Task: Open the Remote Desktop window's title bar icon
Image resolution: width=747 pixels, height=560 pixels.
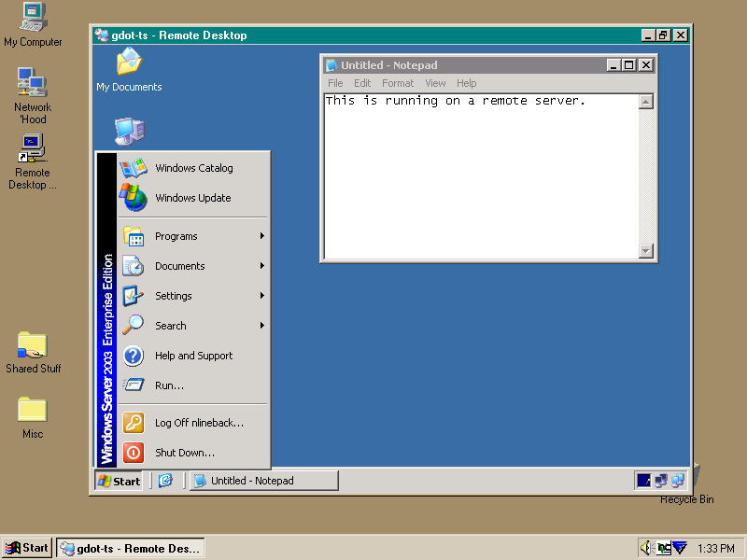Action: point(101,35)
